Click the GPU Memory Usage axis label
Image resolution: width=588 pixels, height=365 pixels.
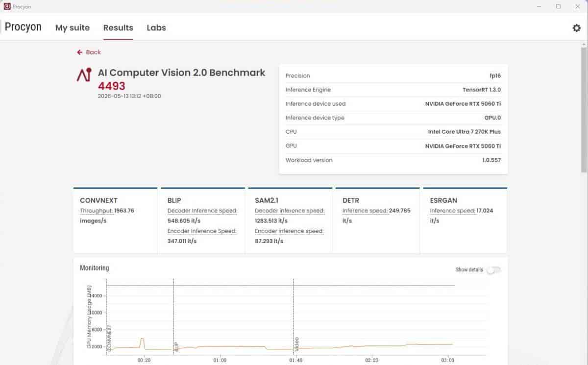[x=89, y=317]
